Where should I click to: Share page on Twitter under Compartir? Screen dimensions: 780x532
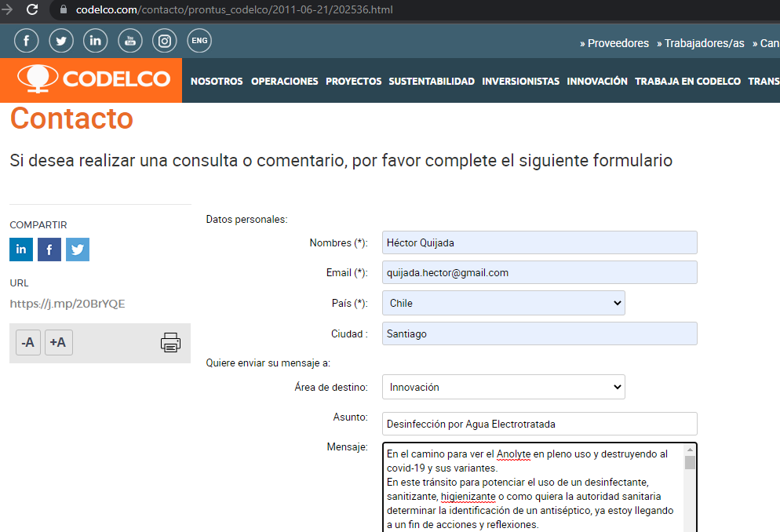[x=78, y=250]
